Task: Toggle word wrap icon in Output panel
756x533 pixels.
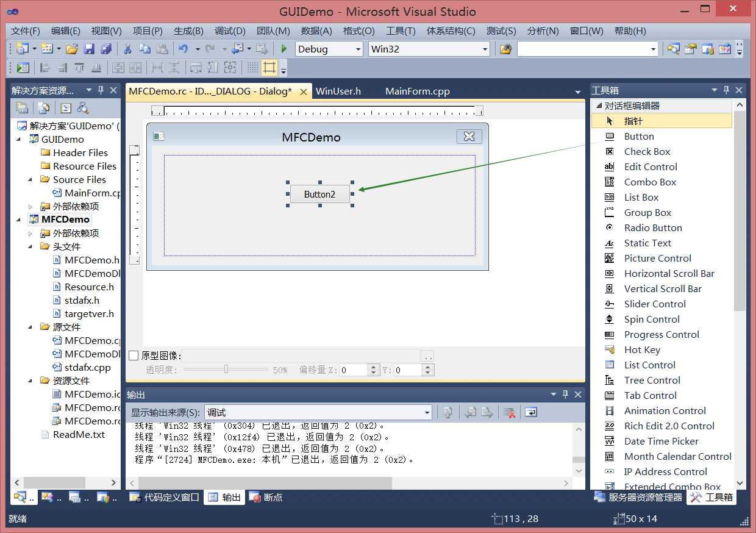Action: click(x=530, y=413)
